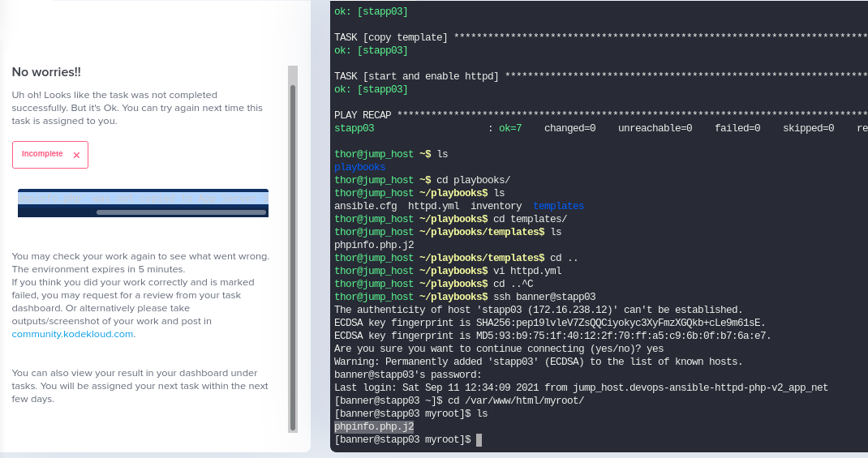Click ECDSA SHA256 fingerprint line
The image size is (868, 458).
(x=550, y=323)
